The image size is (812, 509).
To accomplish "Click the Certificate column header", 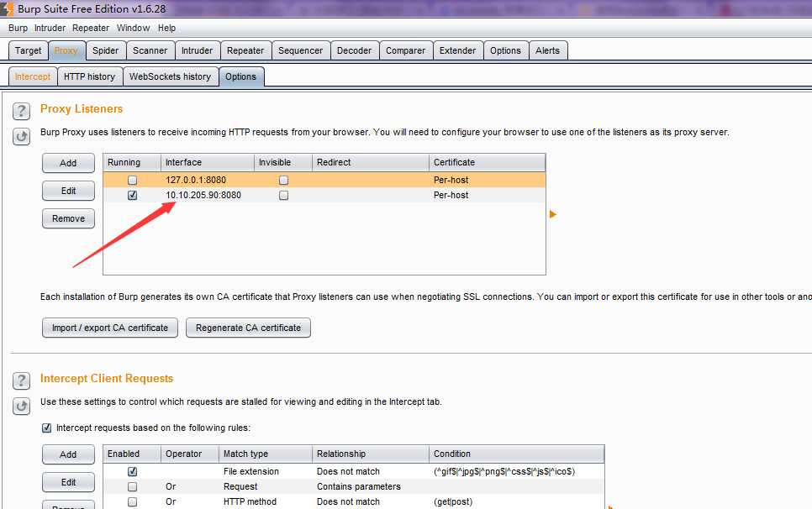I will pos(487,162).
